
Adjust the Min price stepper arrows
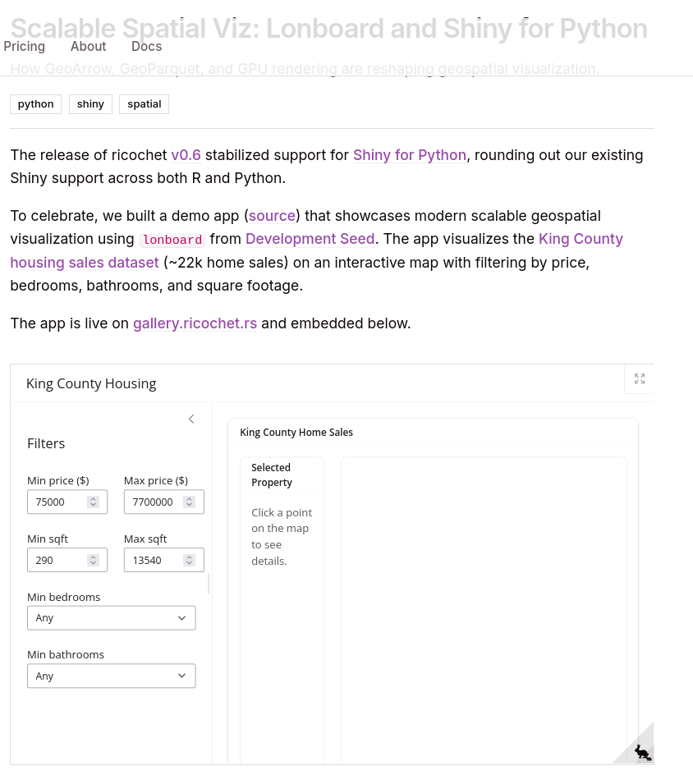93,502
